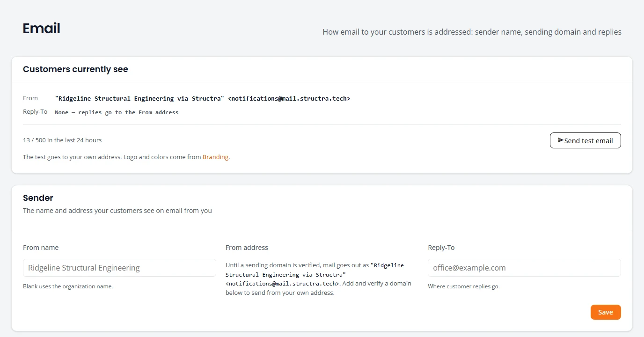The image size is (644, 337).
Task: Click the paper plane icon on Send test email
Action: 561,140
